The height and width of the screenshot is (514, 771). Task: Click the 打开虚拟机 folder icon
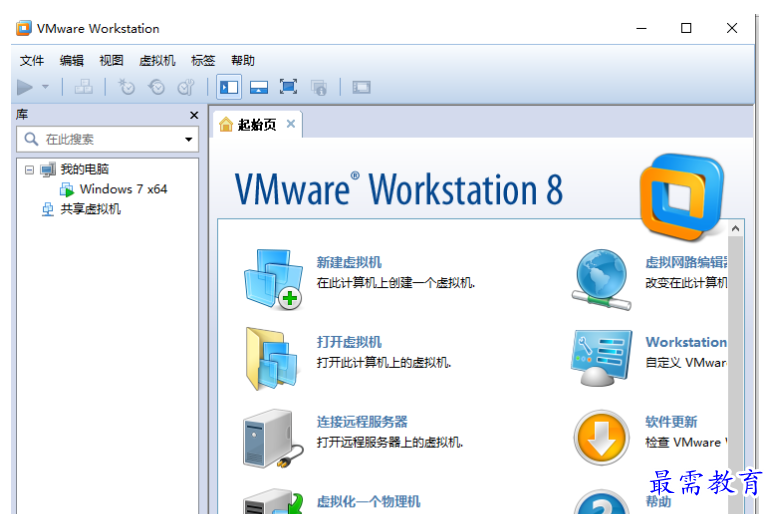click(x=272, y=359)
